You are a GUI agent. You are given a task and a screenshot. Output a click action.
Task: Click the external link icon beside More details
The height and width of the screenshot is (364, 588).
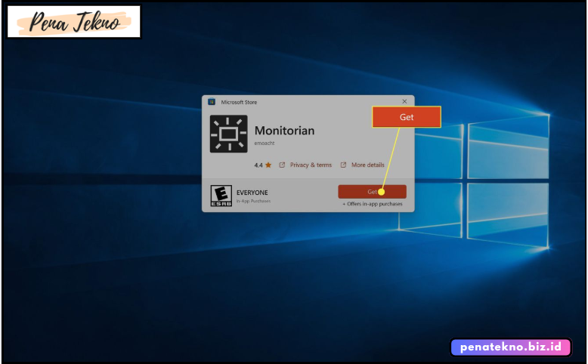[x=343, y=165]
